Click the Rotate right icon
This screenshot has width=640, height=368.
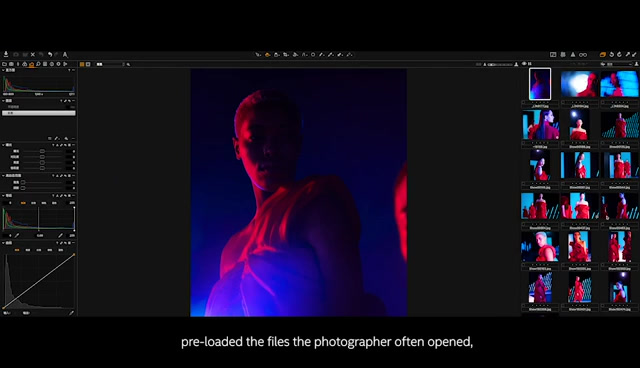click(x=620, y=54)
